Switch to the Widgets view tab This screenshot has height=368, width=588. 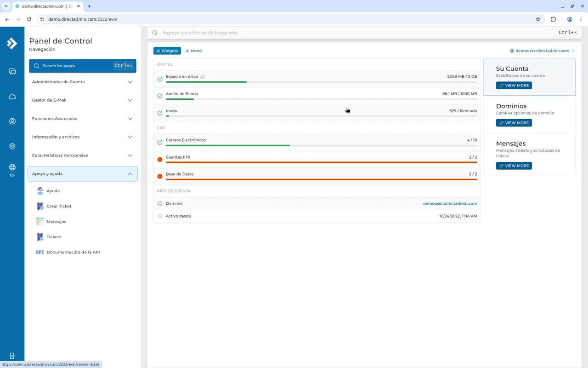tap(167, 51)
